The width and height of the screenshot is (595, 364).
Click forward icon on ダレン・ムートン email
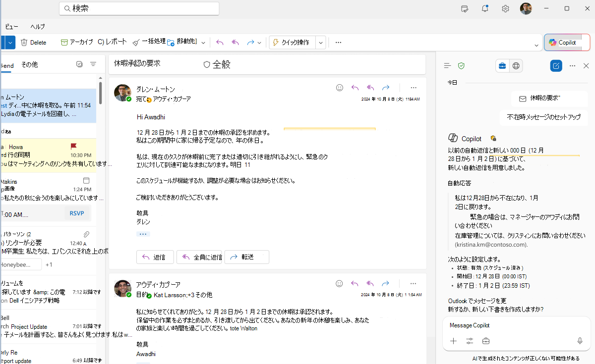(386, 88)
